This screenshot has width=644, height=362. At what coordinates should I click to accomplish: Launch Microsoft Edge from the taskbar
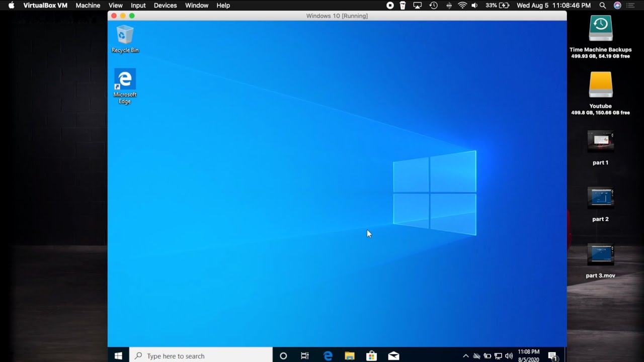coord(328,355)
